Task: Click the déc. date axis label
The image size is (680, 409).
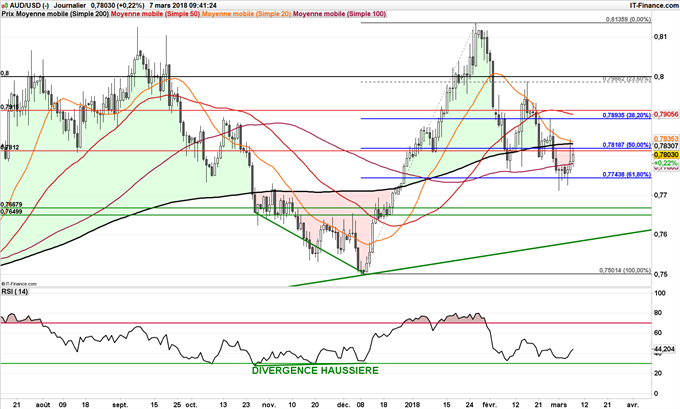Action: coord(343,405)
